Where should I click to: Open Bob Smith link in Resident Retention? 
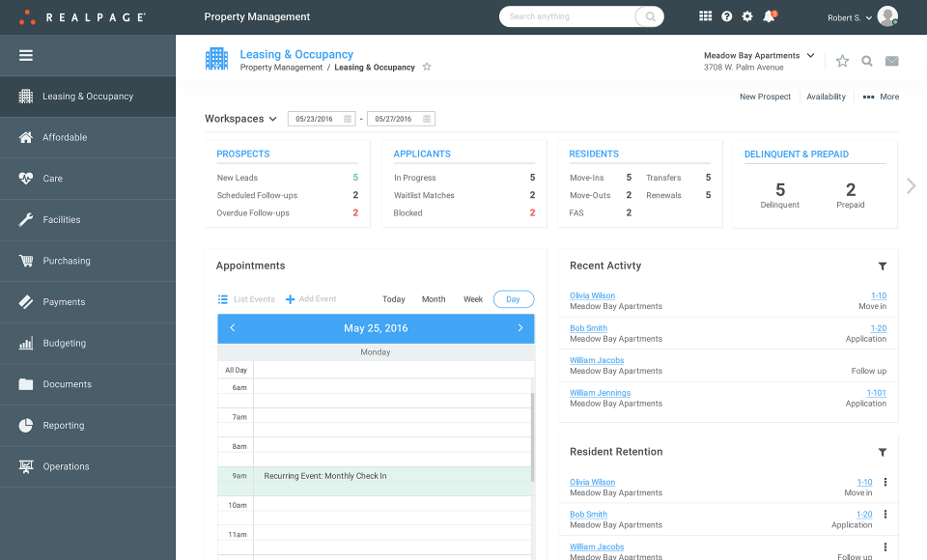pos(588,515)
